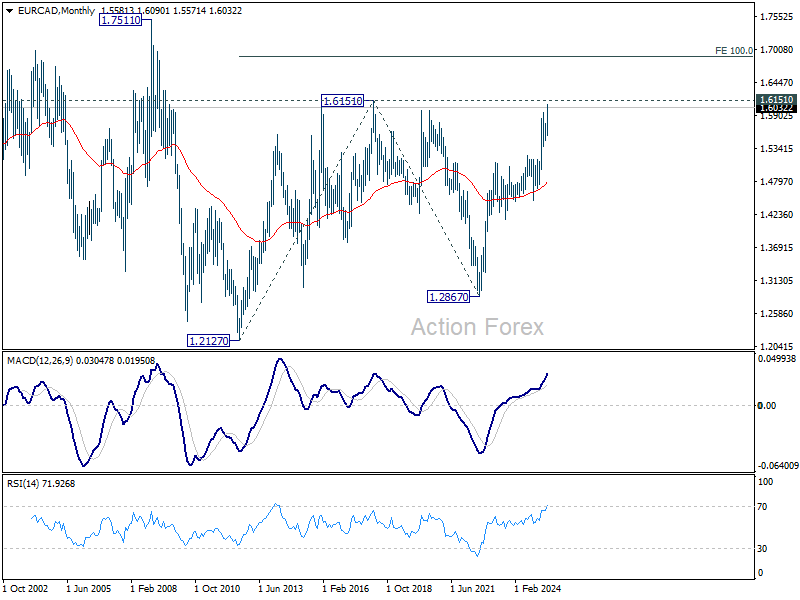Image resolution: width=800 pixels, height=600 pixels.
Task: Click the EURCAD,Monthly chart title
Action: tap(56, 11)
